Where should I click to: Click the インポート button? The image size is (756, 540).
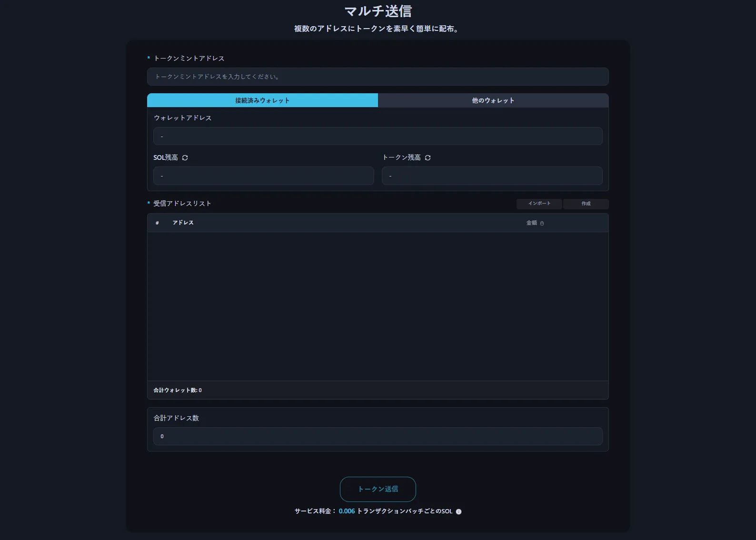click(539, 204)
